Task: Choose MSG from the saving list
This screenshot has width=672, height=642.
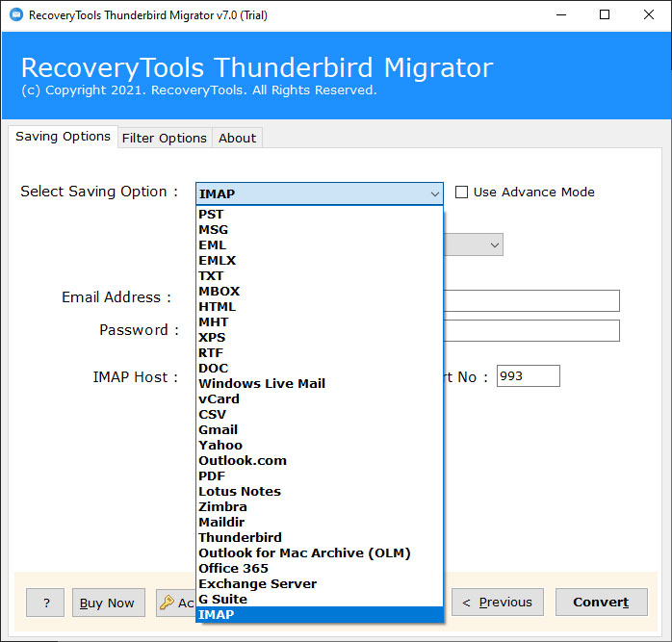Action: 320,229
